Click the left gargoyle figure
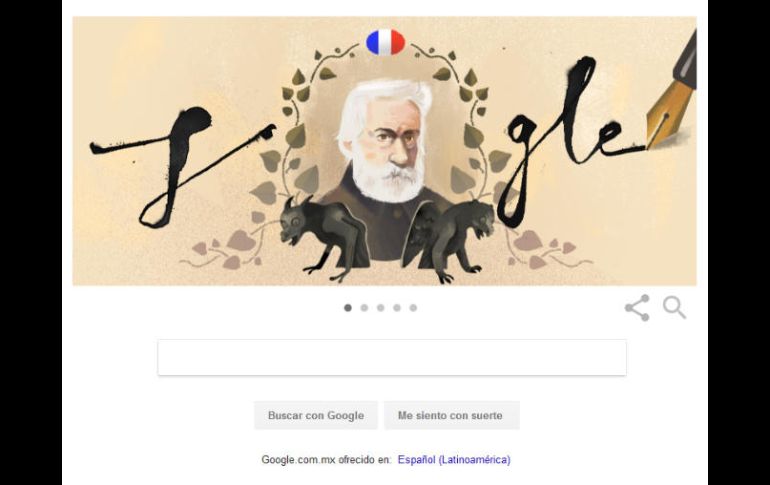The width and height of the screenshot is (770, 485). click(324, 237)
